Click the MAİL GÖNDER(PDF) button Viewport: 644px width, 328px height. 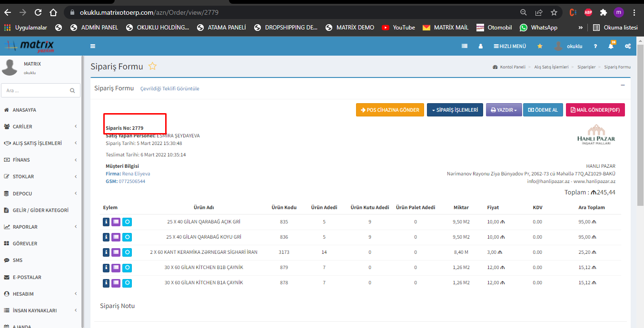(x=595, y=110)
